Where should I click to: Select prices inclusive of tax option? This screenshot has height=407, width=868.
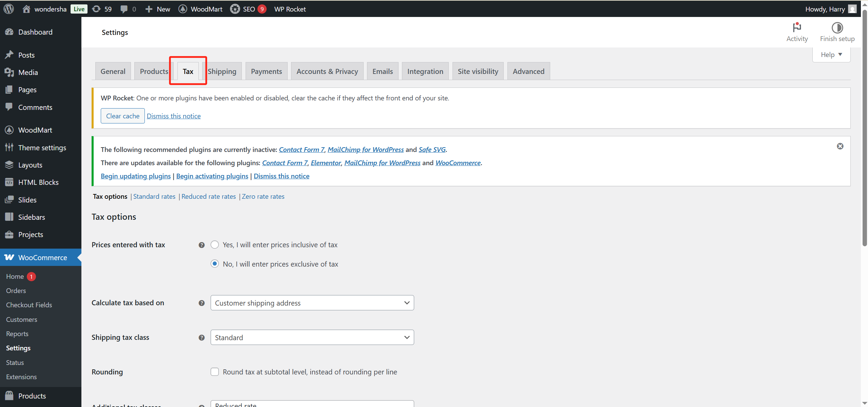click(215, 245)
